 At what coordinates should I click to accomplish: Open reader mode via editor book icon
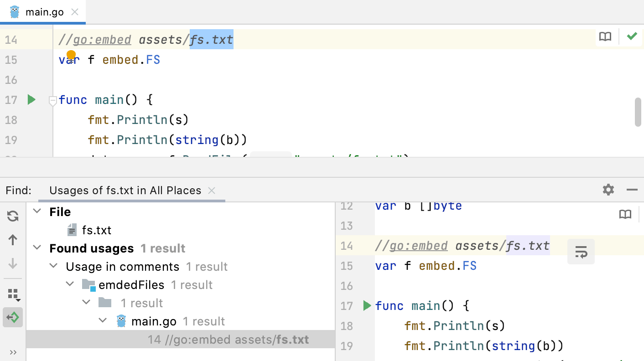605,36
